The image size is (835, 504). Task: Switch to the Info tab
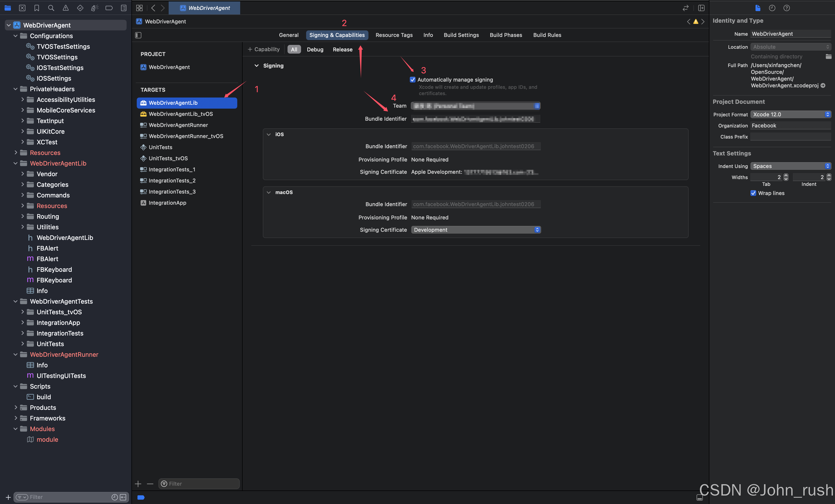tap(428, 35)
